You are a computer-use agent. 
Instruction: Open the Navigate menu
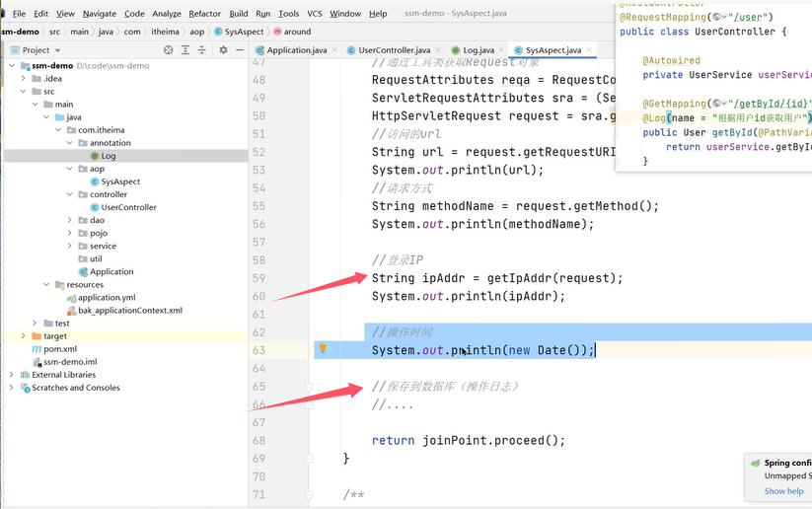[x=100, y=14]
